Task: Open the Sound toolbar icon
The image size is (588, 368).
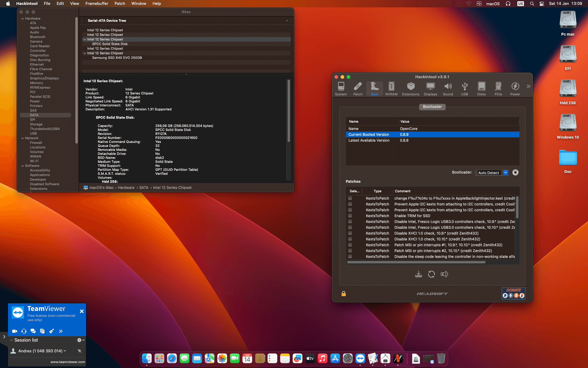Action: coord(448,89)
